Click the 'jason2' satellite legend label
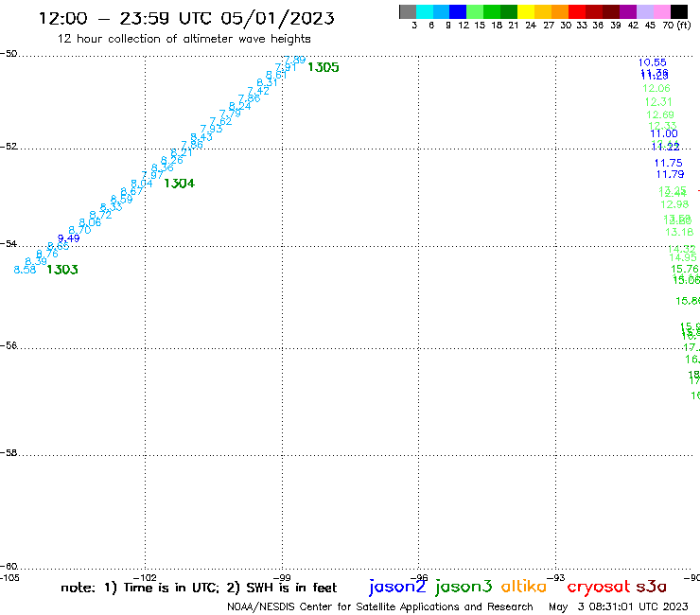 tap(397, 588)
